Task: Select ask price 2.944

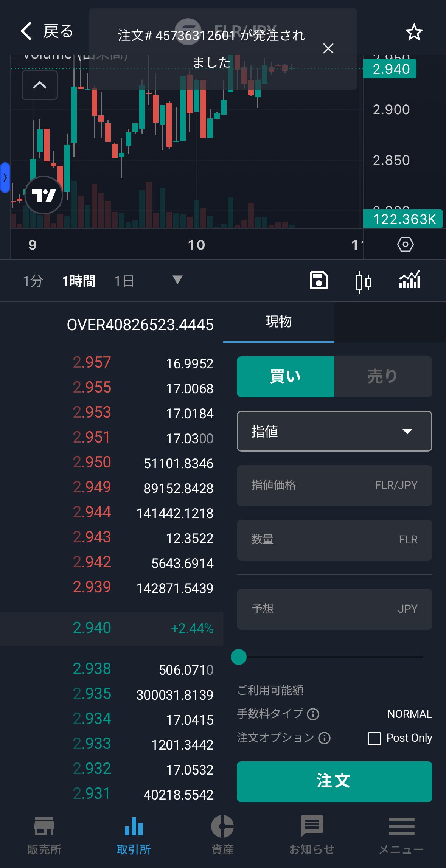Action: coord(92,512)
